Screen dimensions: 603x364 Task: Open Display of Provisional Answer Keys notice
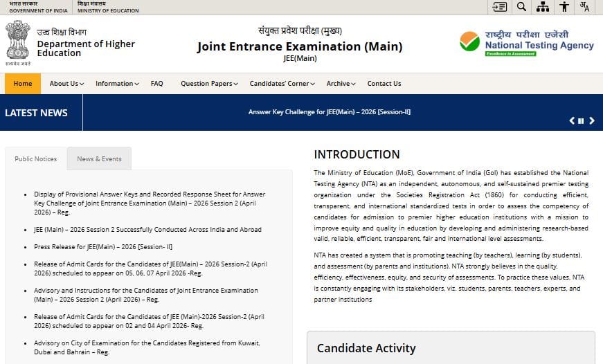pos(150,203)
